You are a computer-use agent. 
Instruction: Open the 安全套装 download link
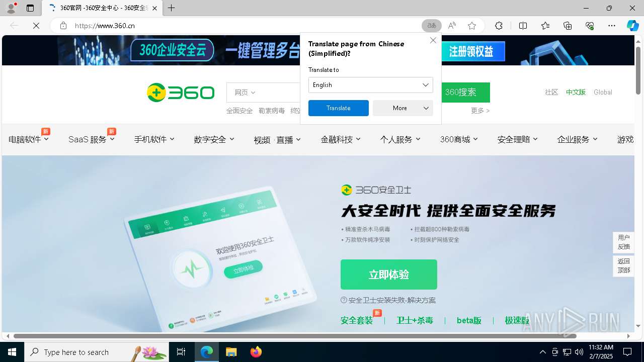357,320
